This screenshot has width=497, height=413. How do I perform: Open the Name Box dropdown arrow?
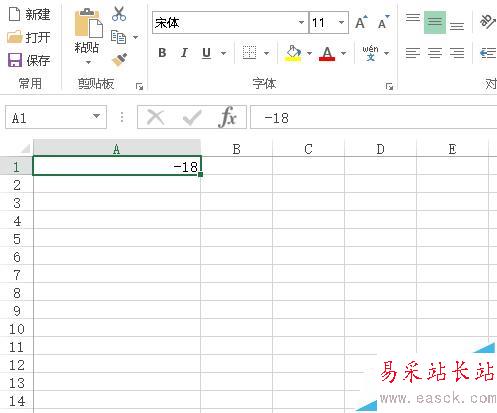(x=96, y=116)
